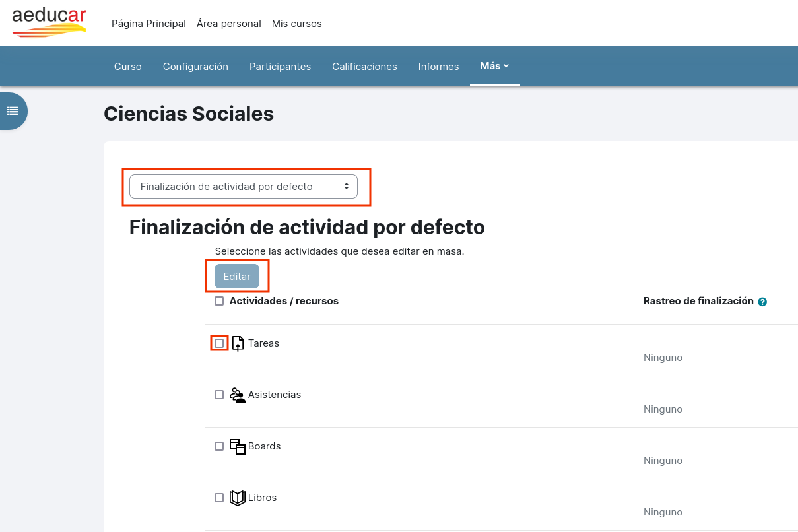Image resolution: width=798 pixels, height=532 pixels.
Task: Go to Área personal
Action: pyautogui.click(x=229, y=24)
